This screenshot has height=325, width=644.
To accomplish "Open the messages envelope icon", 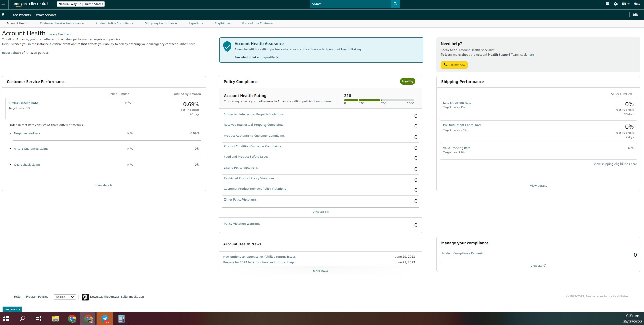I will pyautogui.click(x=607, y=4).
